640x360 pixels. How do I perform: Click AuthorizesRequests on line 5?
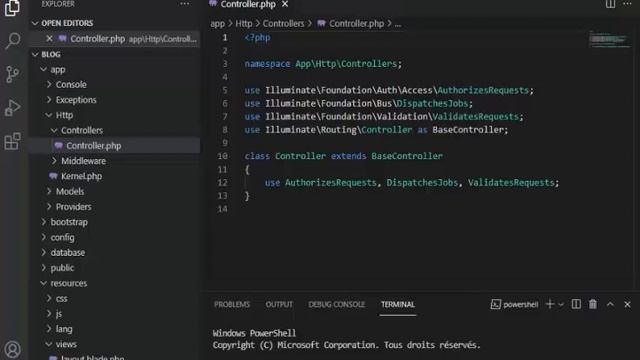point(483,90)
